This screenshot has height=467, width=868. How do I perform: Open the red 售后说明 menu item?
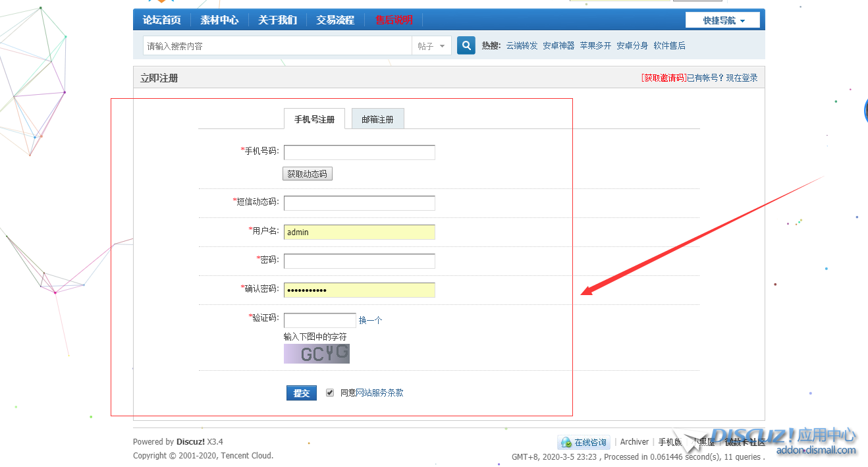coord(394,20)
